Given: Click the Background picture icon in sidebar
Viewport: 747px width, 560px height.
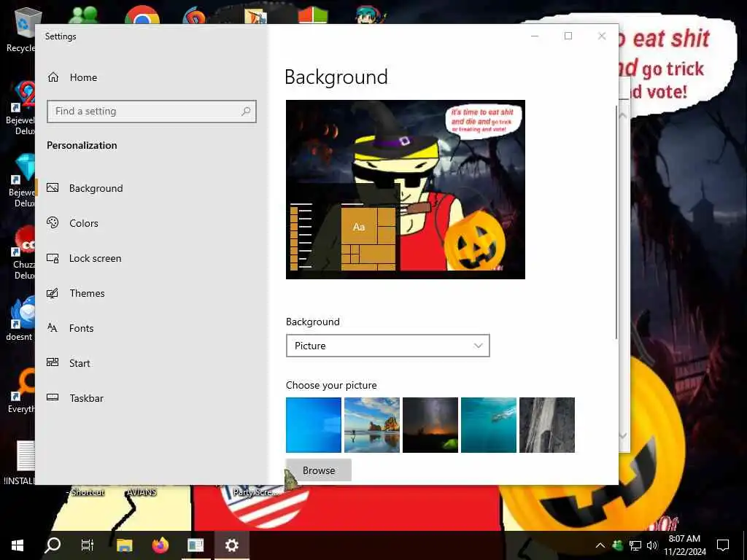Looking at the screenshot, I should (x=53, y=187).
